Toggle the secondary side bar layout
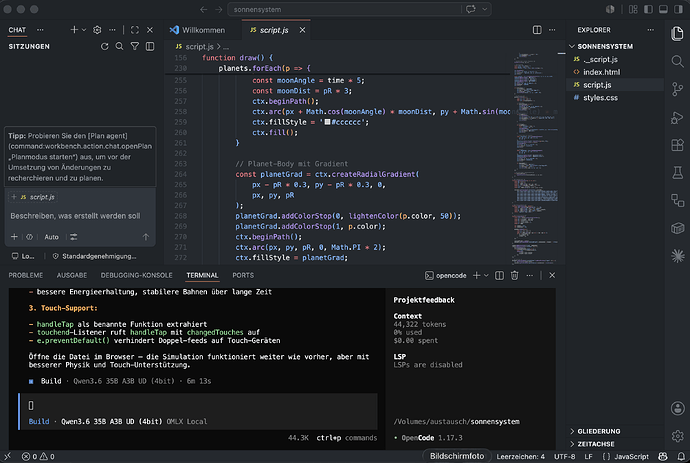The image size is (690, 463). (x=678, y=9)
